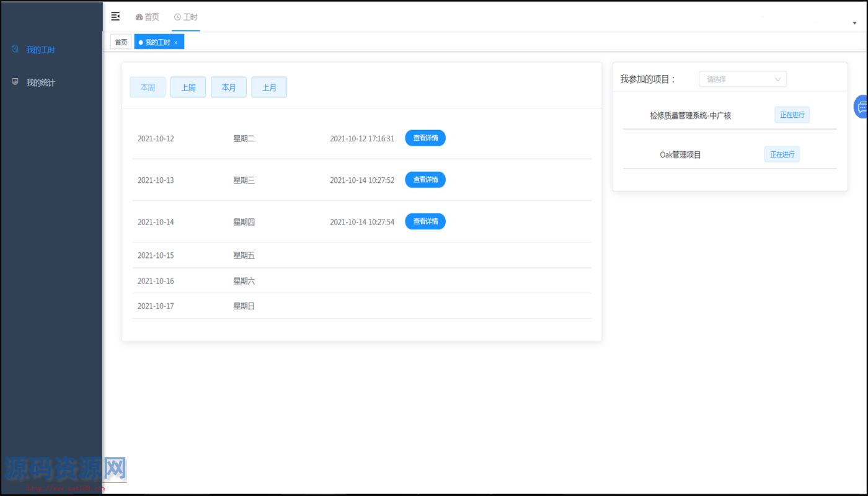Open the floating chat bubble icon
This screenshot has height=496, width=868.
click(x=861, y=107)
